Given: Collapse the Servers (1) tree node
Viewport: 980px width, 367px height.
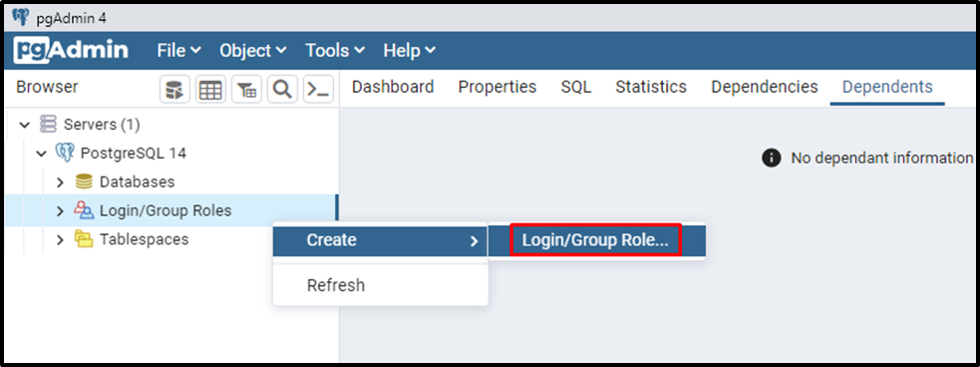Looking at the screenshot, I should point(24,125).
